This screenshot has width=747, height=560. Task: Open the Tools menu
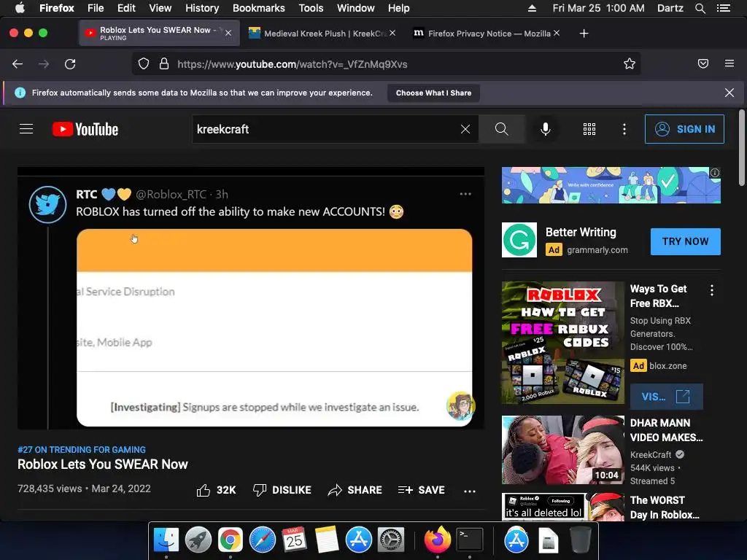click(x=311, y=8)
